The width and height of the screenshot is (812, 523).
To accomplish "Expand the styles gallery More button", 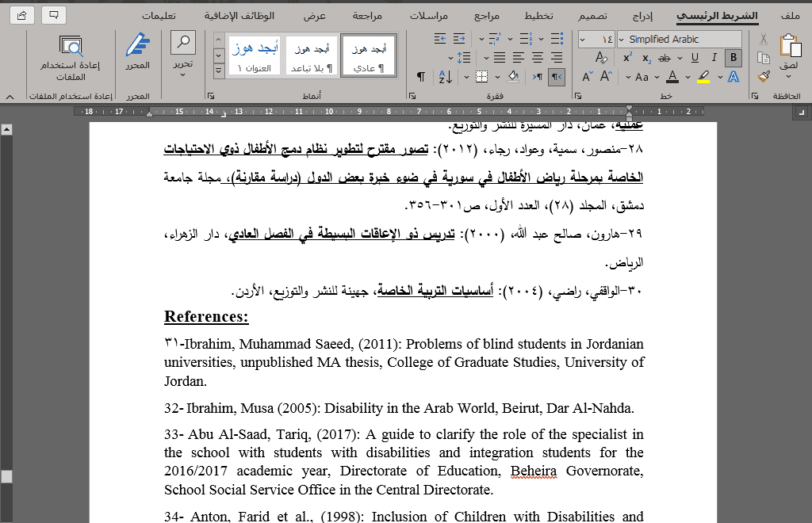I will [x=219, y=71].
